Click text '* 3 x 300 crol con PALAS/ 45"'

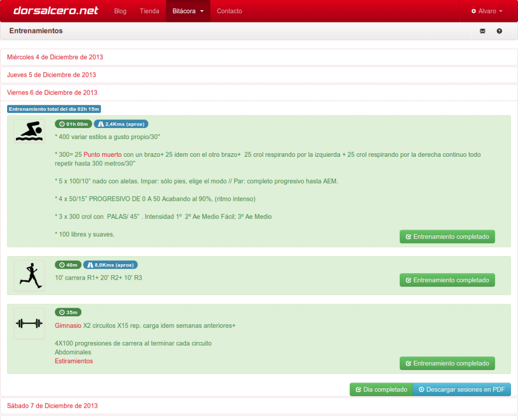pos(97,217)
